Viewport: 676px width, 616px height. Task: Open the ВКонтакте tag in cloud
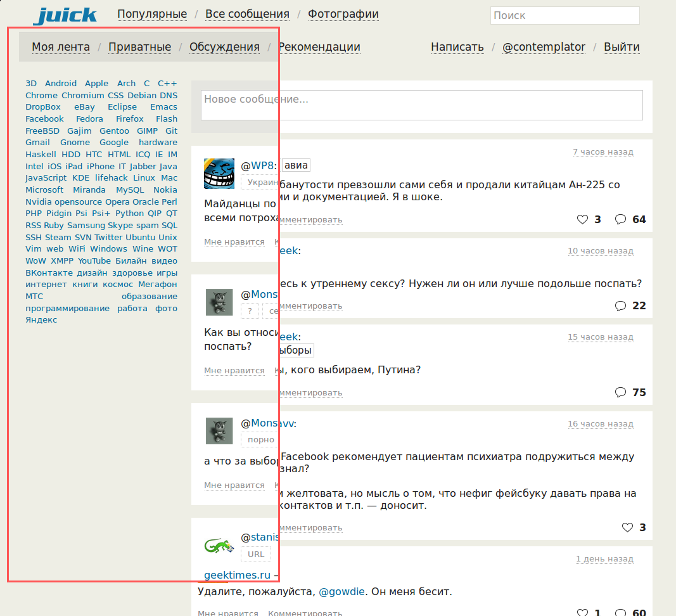pos(49,273)
